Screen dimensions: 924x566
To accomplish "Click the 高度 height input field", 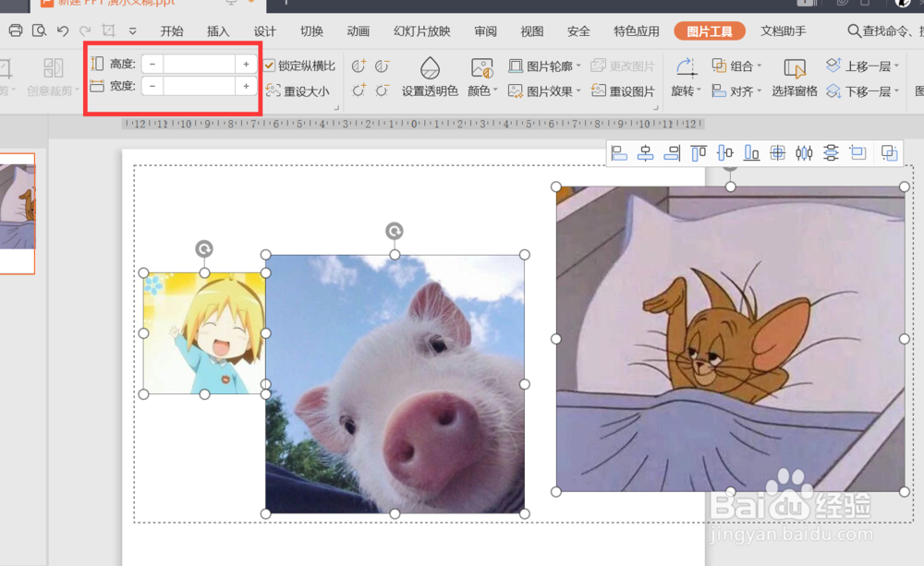I will pos(200,64).
